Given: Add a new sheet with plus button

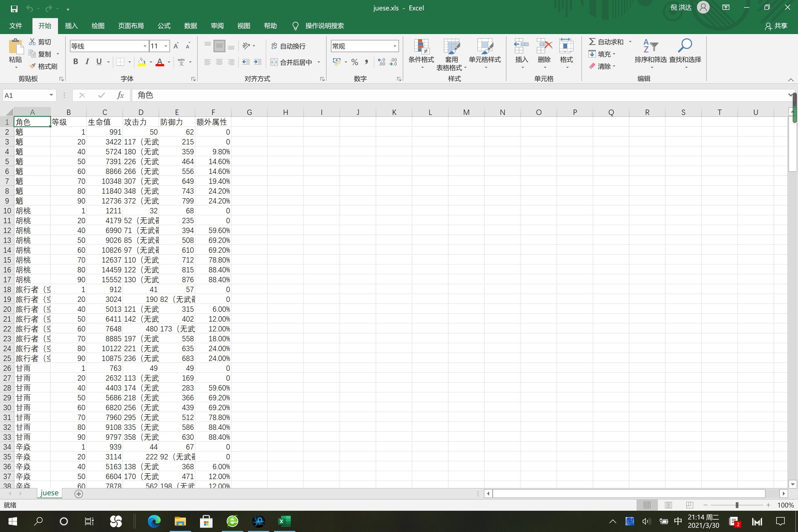Looking at the screenshot, I should pyautogui.click(x=79, y=494).
